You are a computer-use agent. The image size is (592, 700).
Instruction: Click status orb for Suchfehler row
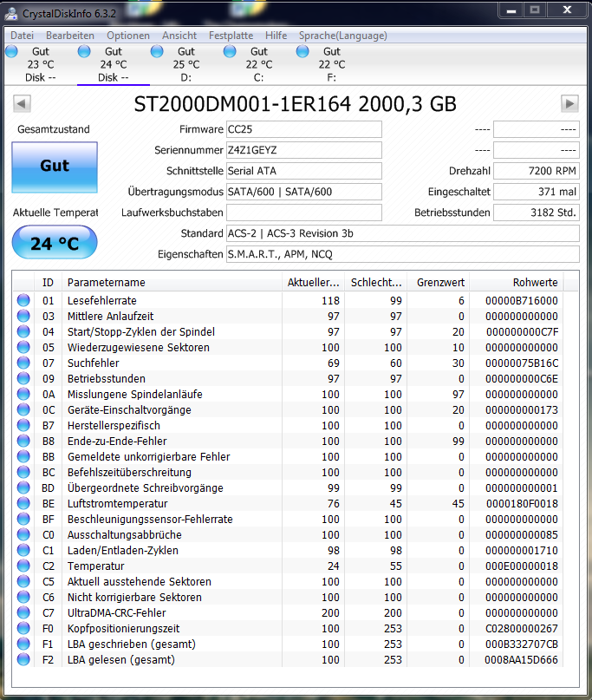click(23, 363)
